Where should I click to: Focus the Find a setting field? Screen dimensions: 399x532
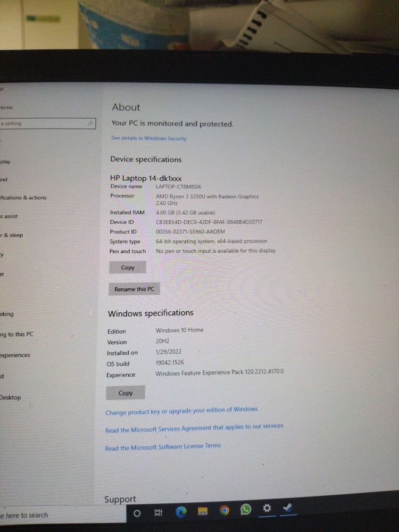[x=47, y=123]
